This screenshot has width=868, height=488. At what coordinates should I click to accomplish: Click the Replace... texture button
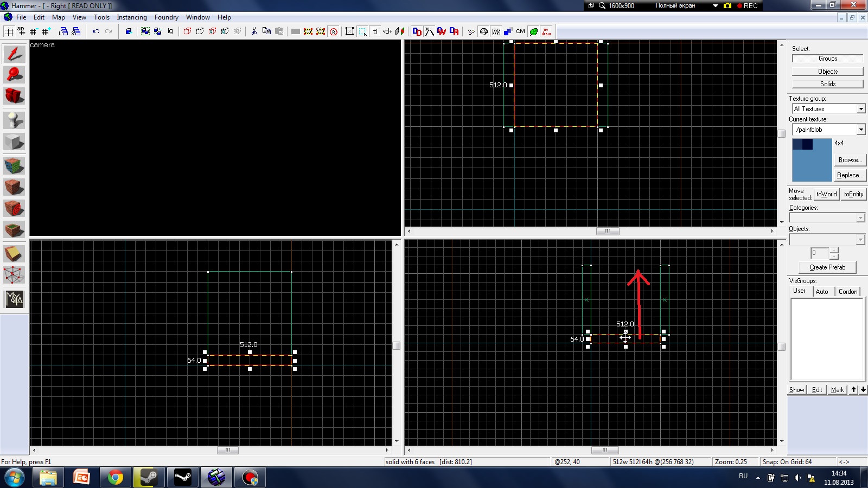[850, 175]
